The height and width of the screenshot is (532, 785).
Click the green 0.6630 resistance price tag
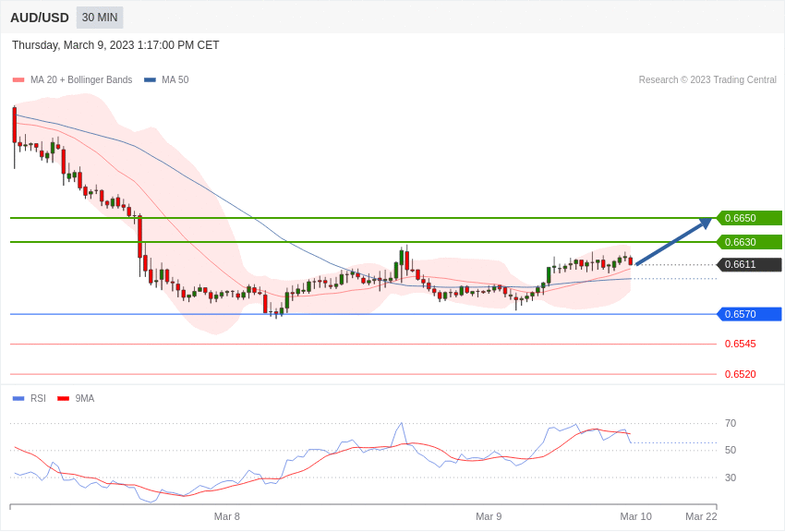(x=750, y=242)
